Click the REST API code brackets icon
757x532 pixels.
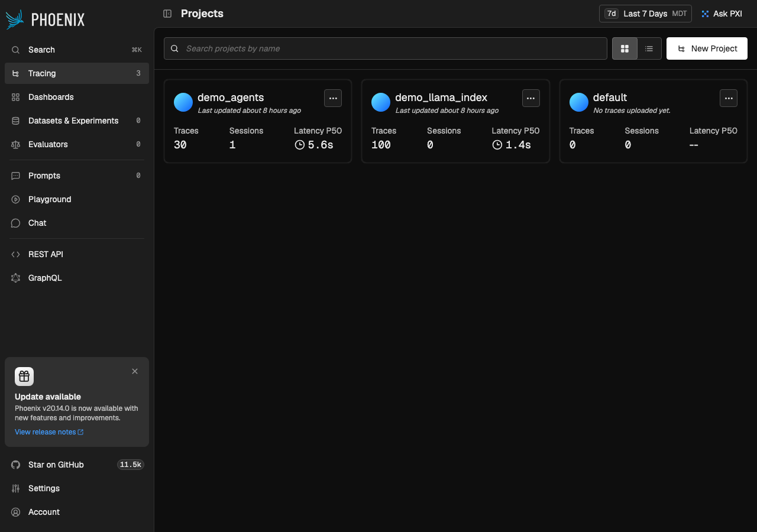[16, 254]
